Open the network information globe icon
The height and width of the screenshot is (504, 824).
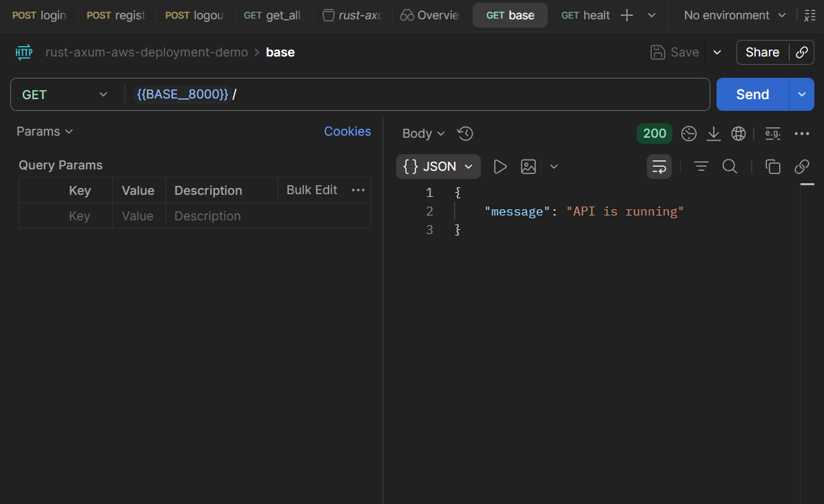pyautogui.click(x=739, y=134)
